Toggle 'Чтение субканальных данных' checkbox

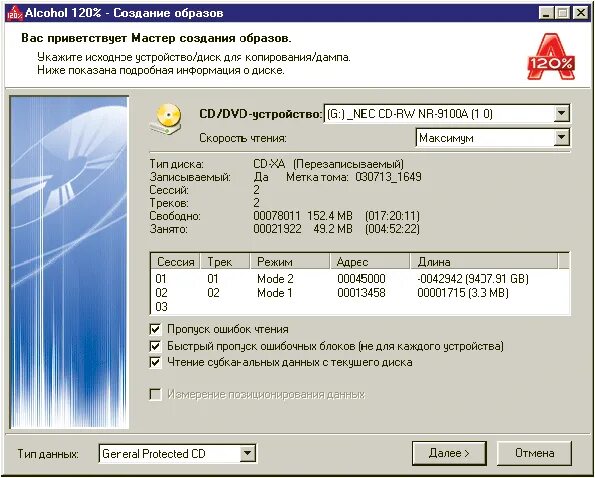(x=155, y=362)
